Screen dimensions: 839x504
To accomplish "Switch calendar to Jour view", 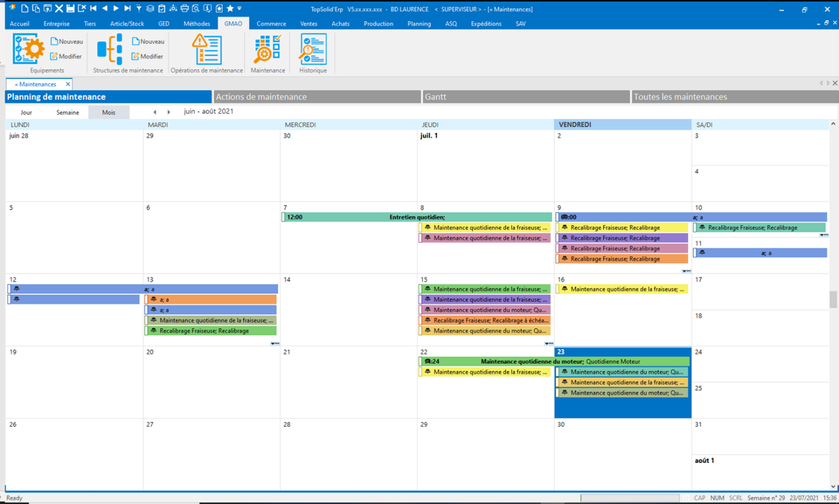I will click(x=26, y=112).
